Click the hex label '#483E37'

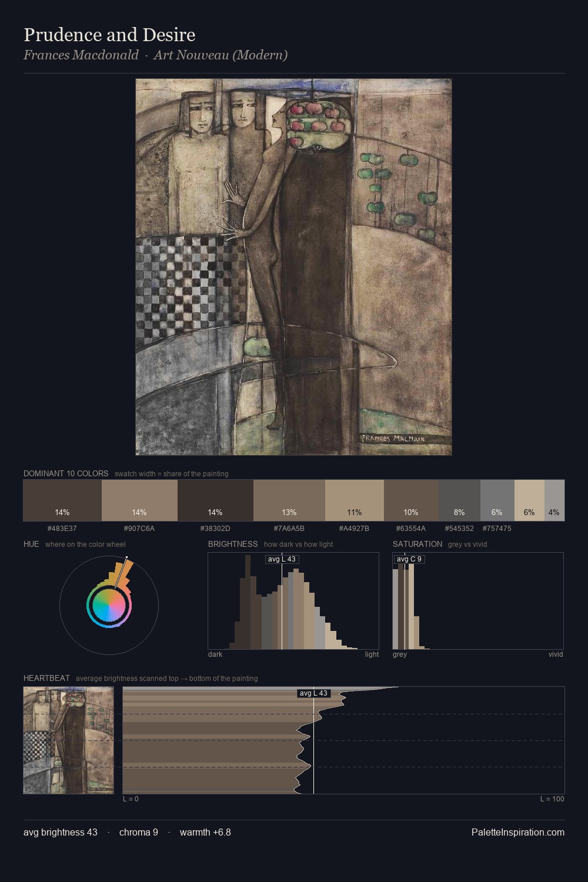tap(62, 528)
